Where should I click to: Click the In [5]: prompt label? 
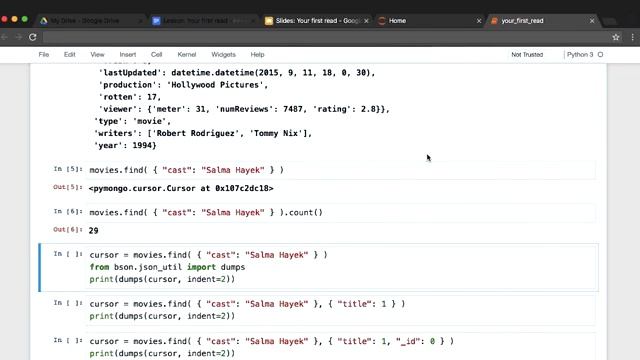pyautogui.click(x=68, y=169)
